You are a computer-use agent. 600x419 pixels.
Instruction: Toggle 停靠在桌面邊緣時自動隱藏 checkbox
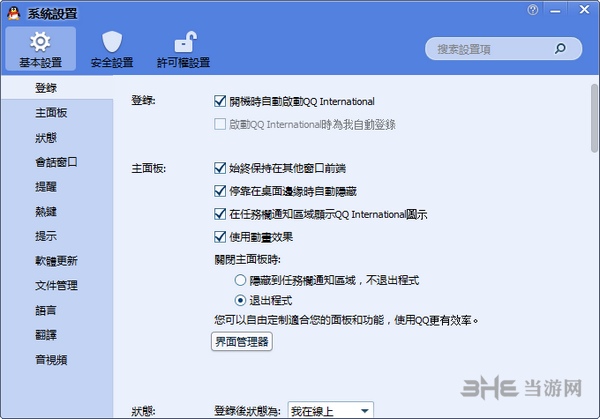coord(220,191)
